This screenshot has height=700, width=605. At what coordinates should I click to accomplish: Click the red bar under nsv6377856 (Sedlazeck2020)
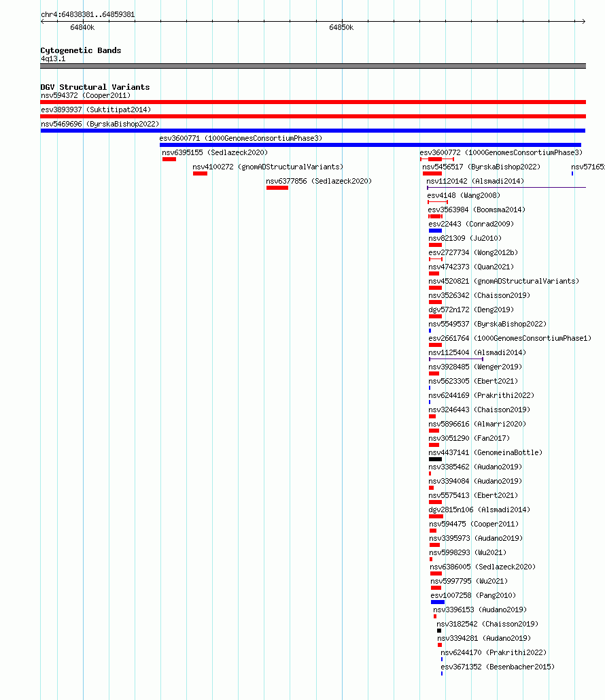[x=277, y=188]
